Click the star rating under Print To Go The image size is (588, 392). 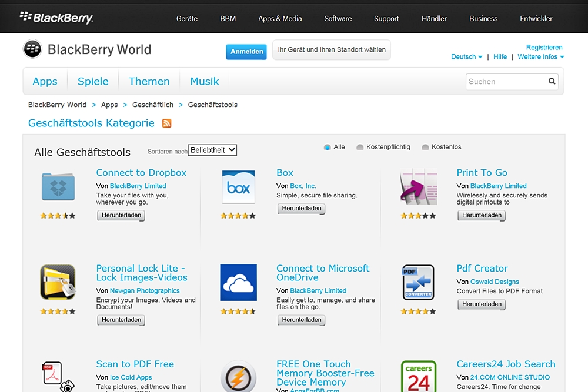click(418, 216)
